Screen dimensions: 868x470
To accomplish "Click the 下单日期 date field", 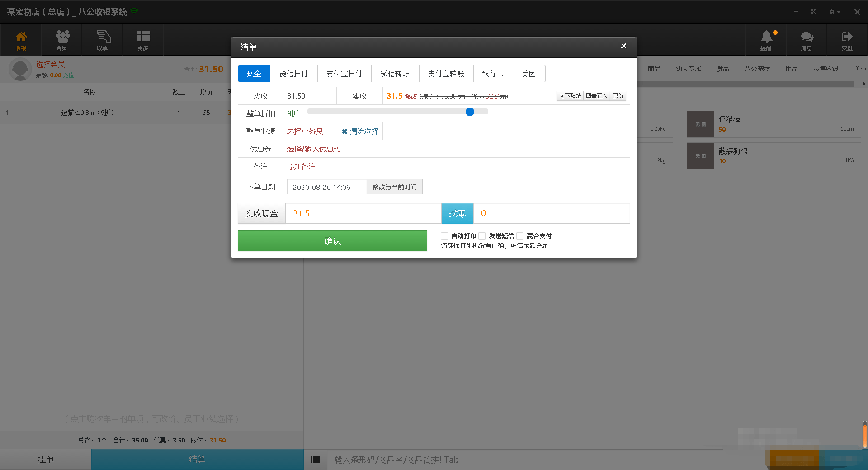I will point(327,187).
